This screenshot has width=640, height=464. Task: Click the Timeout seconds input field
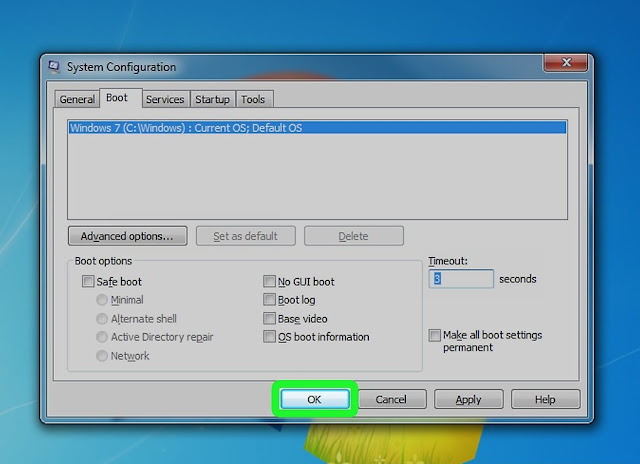(461, 279)
